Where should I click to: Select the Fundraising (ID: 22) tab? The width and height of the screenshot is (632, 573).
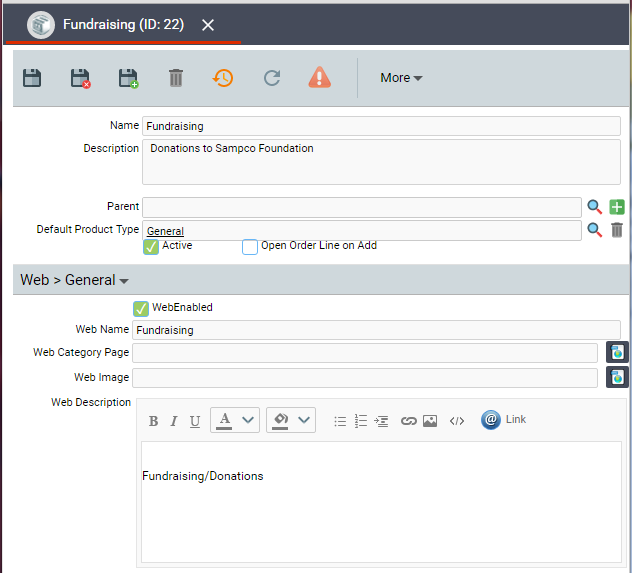(x=123, y=25)
